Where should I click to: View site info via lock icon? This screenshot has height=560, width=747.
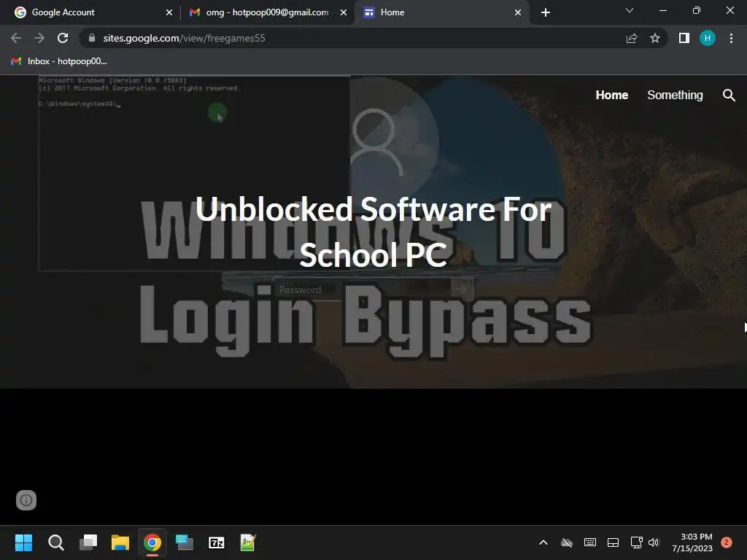click(x=92, y=38)
